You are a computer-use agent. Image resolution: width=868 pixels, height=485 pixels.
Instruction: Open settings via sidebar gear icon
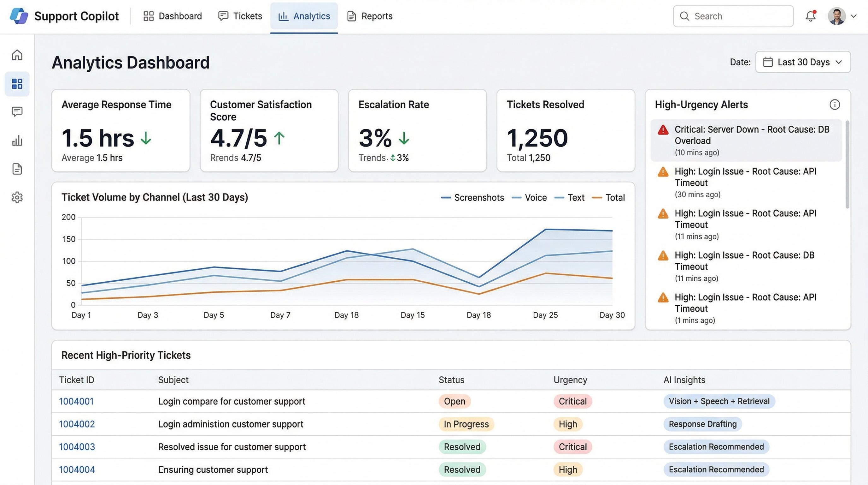(x=17, y=197)
